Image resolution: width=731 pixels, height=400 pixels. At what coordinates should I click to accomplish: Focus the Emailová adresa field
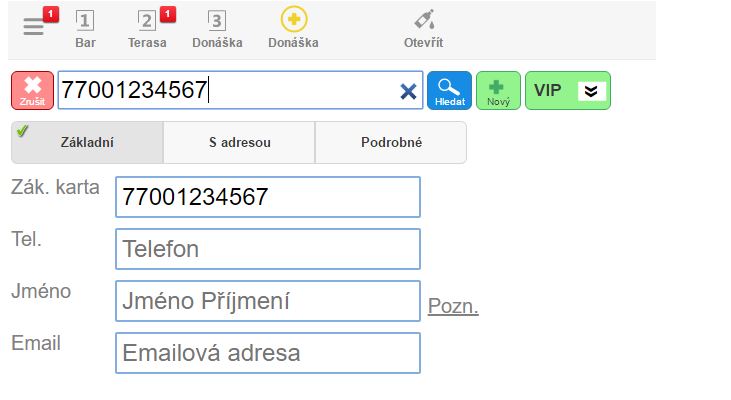(267, 353)
